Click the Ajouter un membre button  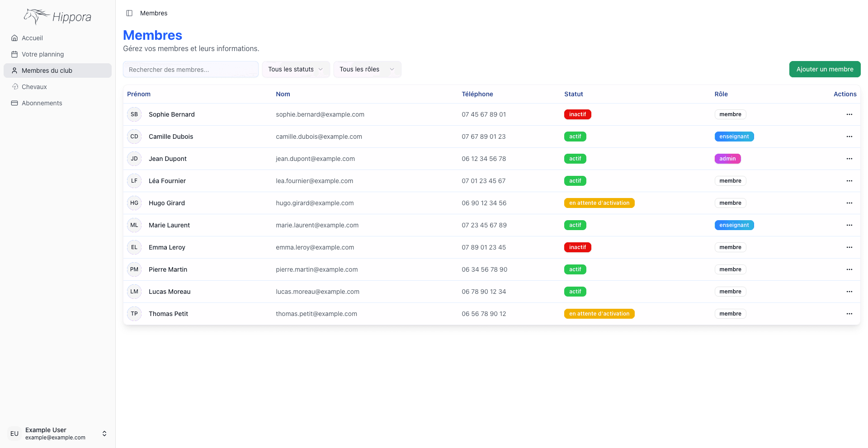[825, 69]
